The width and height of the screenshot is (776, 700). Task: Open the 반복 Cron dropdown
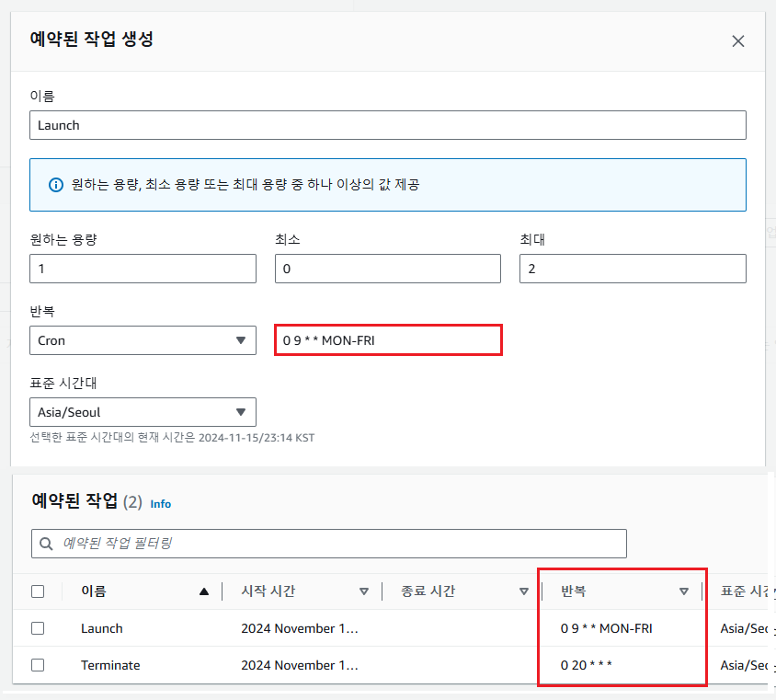143,340
